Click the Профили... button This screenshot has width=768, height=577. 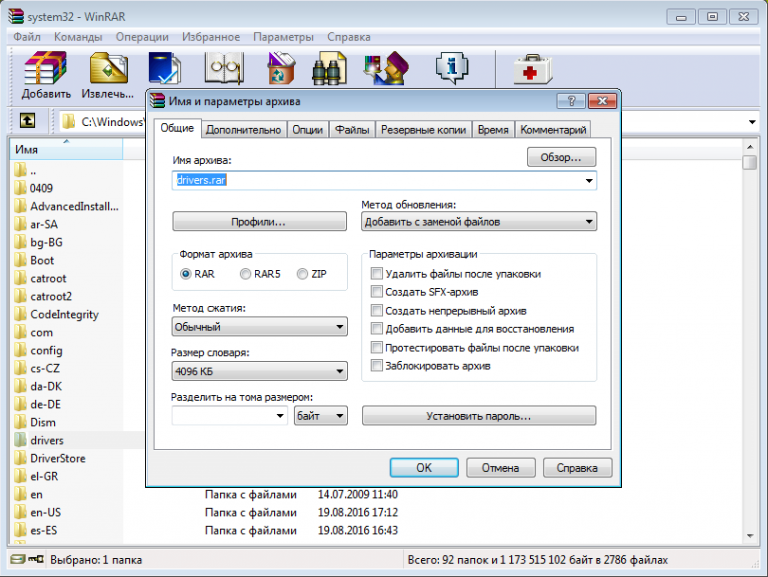(259, 222)
